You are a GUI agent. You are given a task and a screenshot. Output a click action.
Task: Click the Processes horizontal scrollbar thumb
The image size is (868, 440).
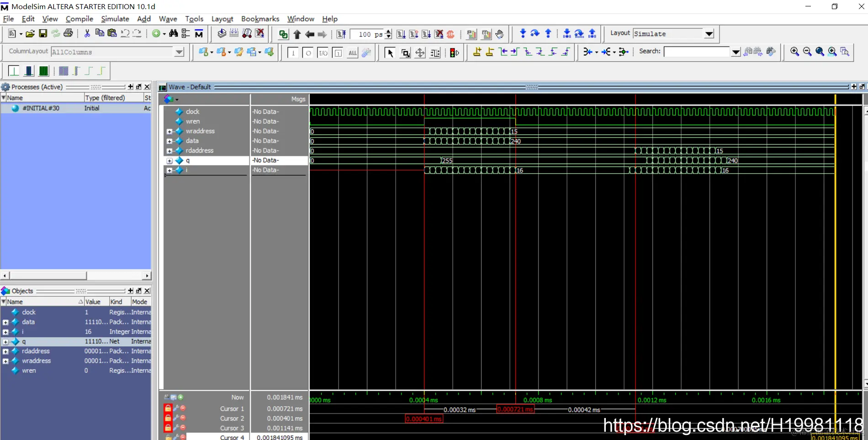point(48,276)
